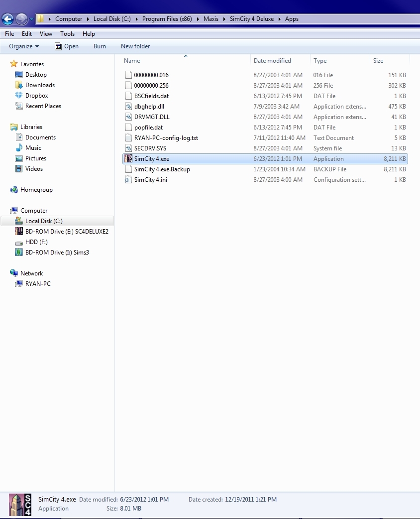Click the Pictures library icon
The image size is (420, 519).
pyautogui.click(x=19, y=158)
